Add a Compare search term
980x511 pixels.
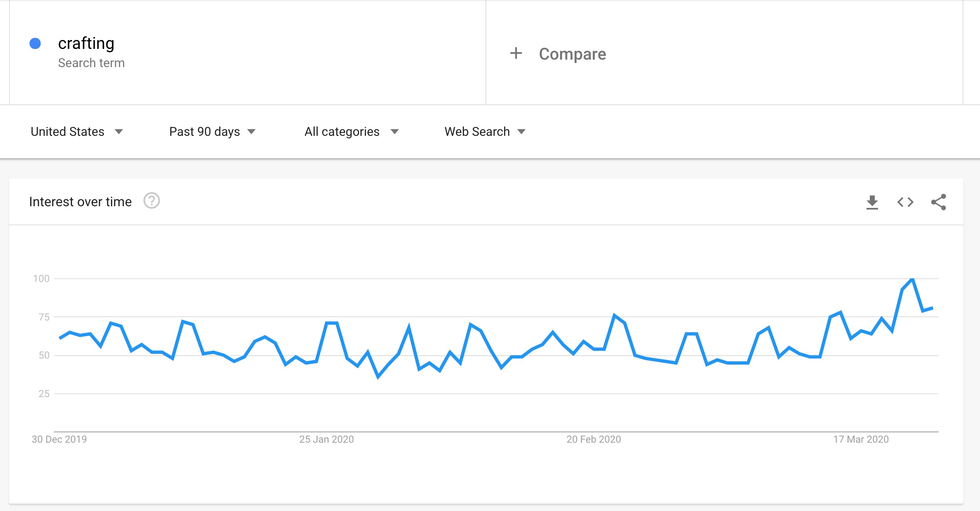click(x=572, y=54)
